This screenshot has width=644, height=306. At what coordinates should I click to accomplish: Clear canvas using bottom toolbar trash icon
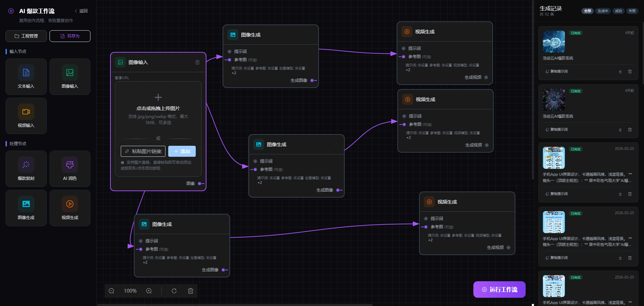pos(191,291)
